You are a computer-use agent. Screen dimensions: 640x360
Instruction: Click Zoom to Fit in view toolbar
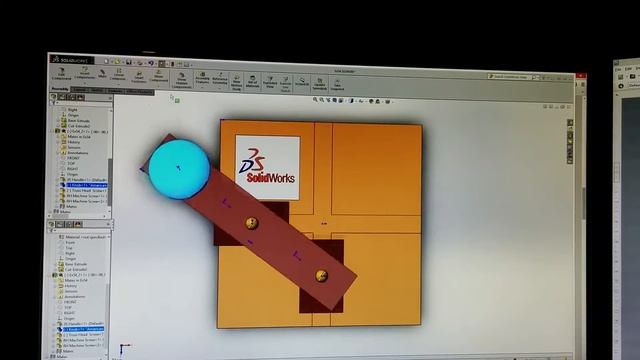point(315,99)
